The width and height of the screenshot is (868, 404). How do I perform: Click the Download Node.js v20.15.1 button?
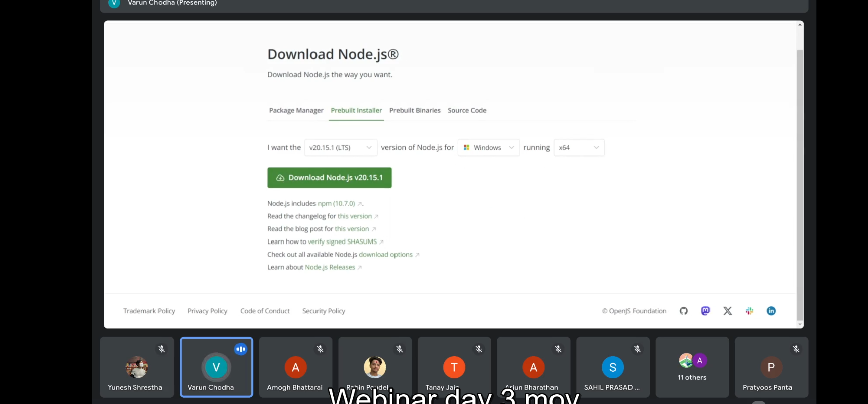tap(330, 178)
